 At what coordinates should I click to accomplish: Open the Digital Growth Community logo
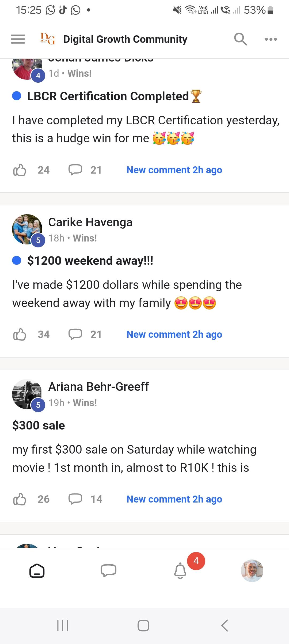click(48, 39)
